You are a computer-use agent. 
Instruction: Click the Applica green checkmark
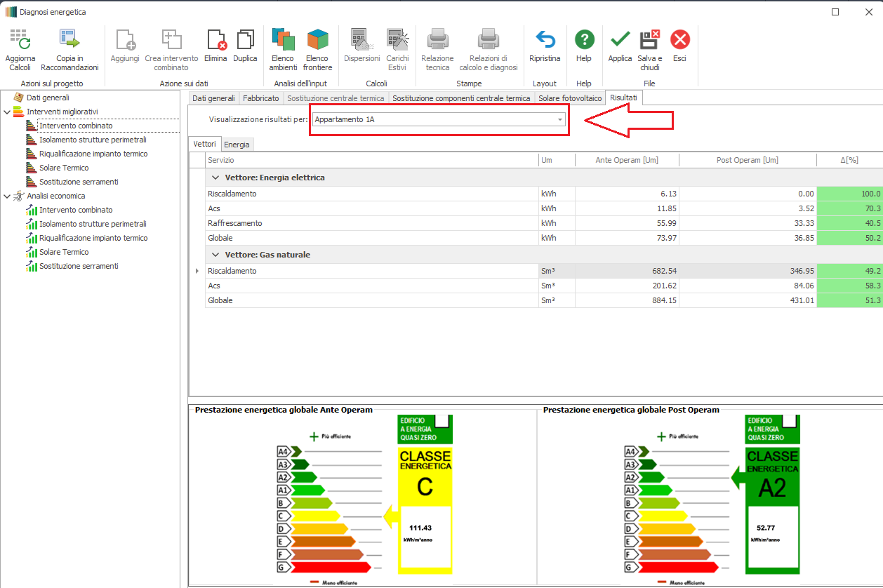(620, 40)
